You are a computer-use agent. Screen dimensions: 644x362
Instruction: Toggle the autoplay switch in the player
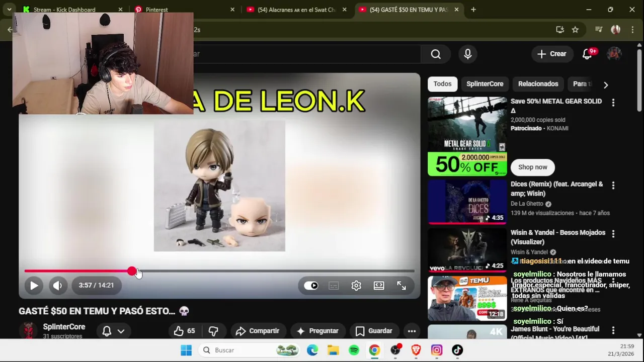click(311, 286)
